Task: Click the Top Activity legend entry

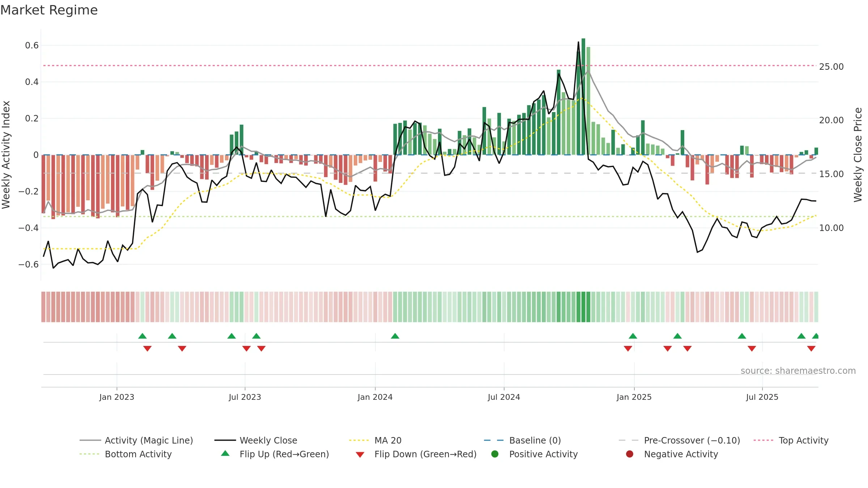Action: [791, 440]
